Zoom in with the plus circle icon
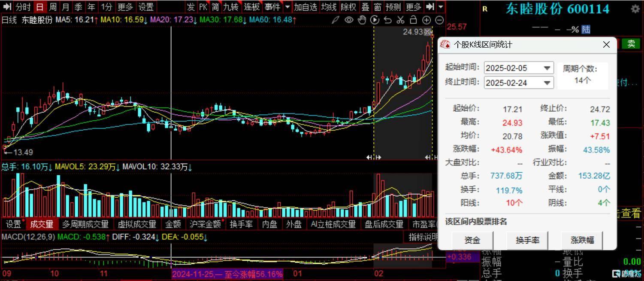 click(426, 20)
